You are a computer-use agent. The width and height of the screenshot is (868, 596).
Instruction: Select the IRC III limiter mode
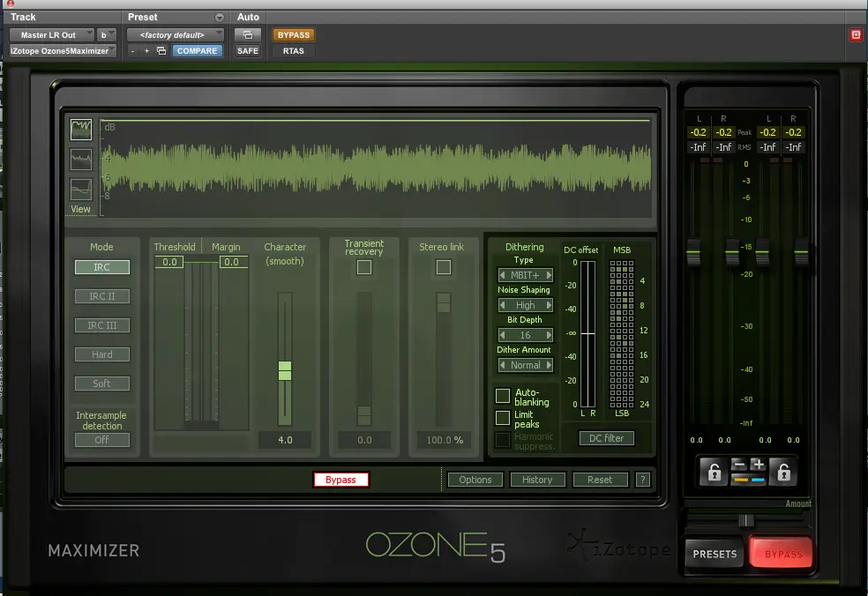[x=101, y=325]
